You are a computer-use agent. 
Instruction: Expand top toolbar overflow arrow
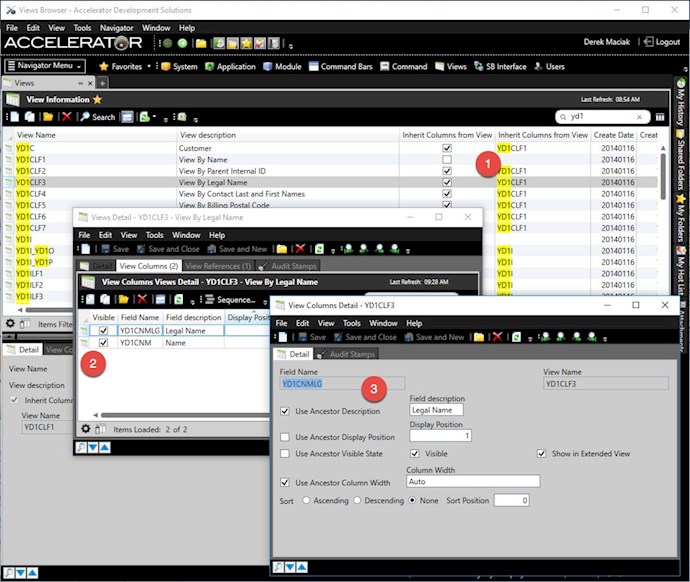[291, 45]
